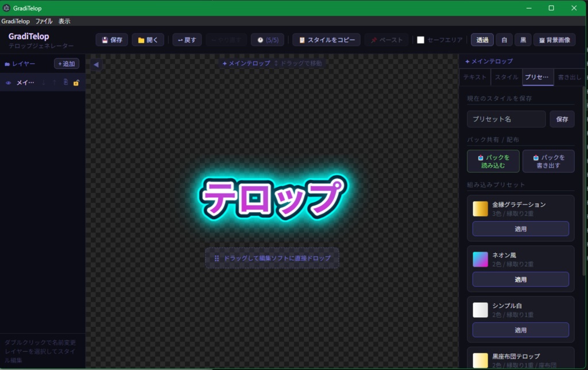
Task: Apply the シンプル白 preset
Action: tap(520, 330)
